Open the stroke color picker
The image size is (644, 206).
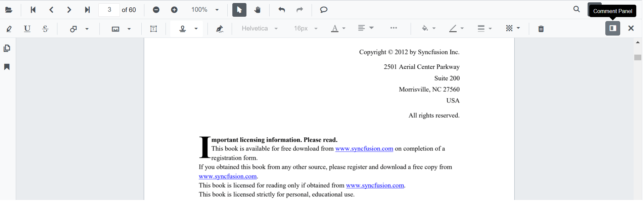[457, 28]
